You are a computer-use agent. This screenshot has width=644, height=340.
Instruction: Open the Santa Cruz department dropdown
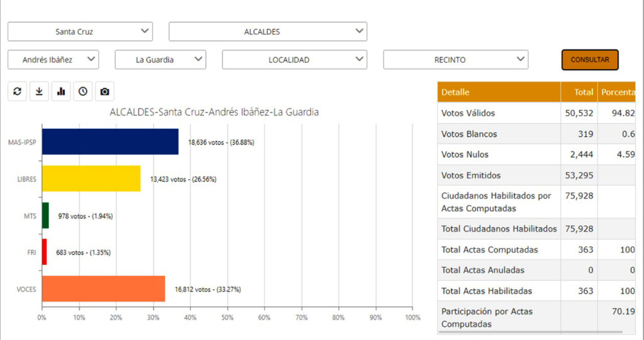click(80, 31)
